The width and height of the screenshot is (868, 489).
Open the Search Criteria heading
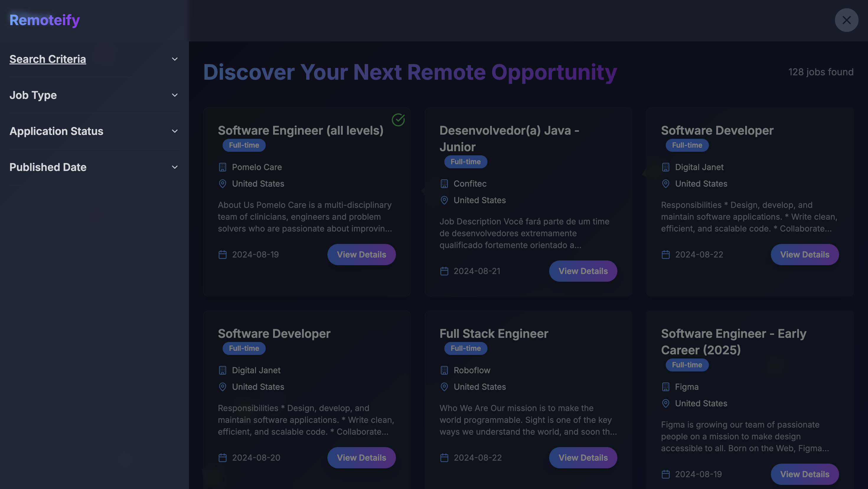point(48,59)
